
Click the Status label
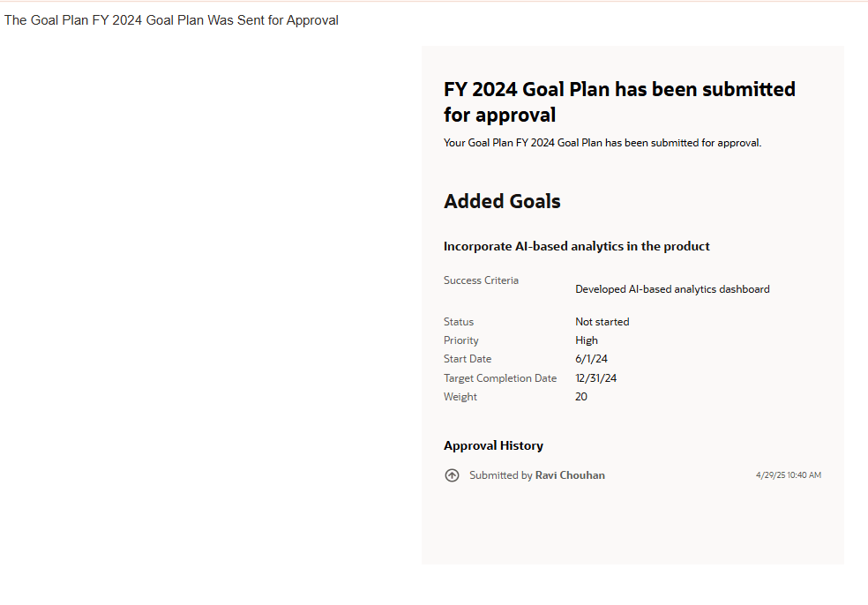[x=459, y=322]
